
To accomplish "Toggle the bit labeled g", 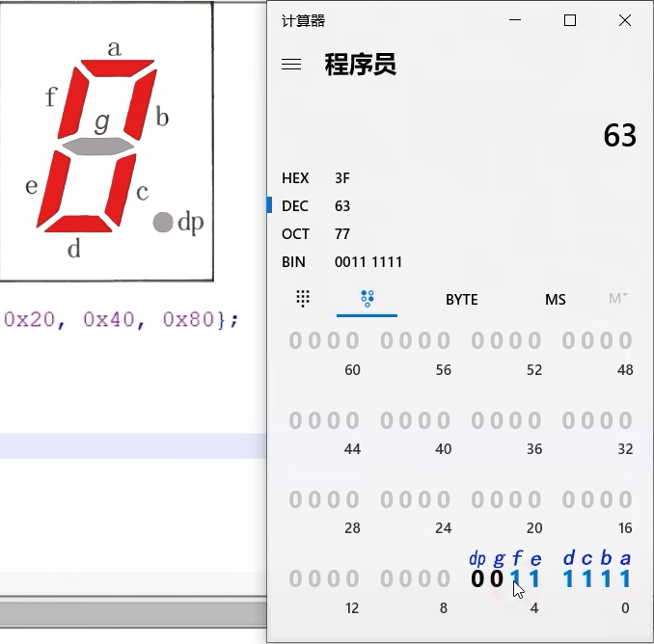I will (497, 578).
